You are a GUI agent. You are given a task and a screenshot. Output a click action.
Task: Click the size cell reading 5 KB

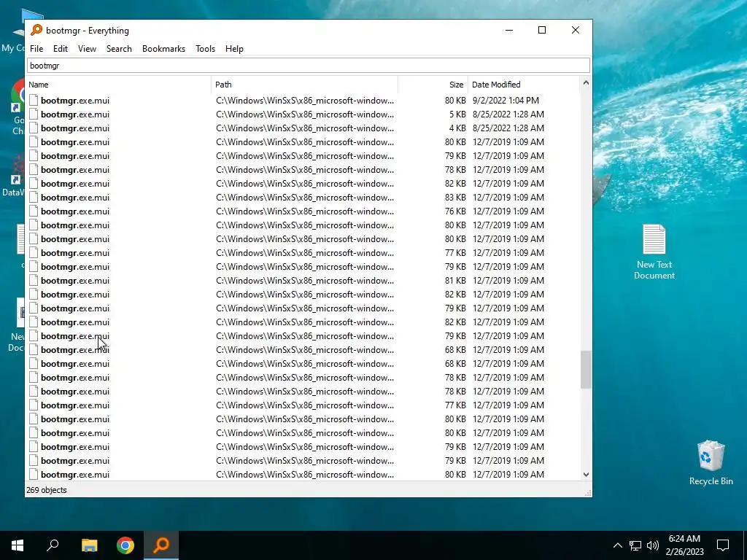click(x=457, y=114)
